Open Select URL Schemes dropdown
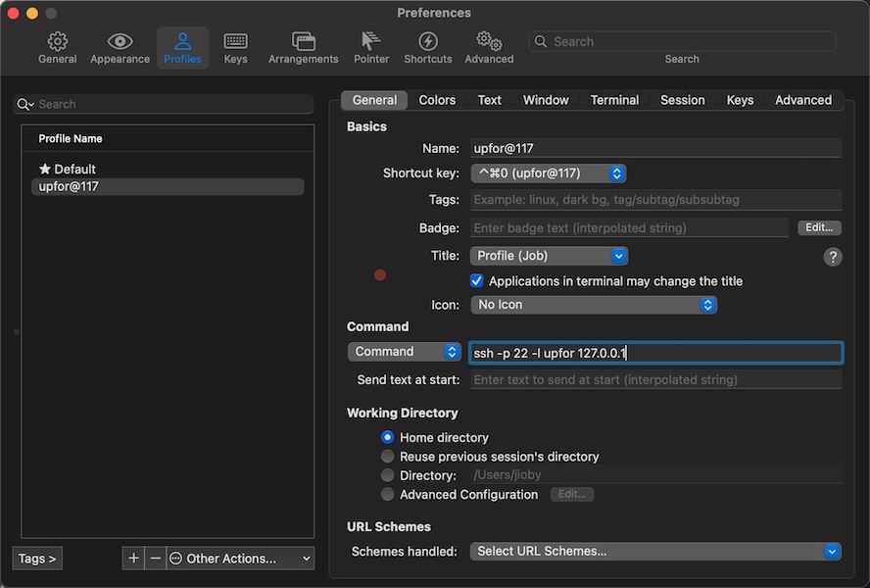This screenshot has height=588, width=870. [x=655, y=552]
